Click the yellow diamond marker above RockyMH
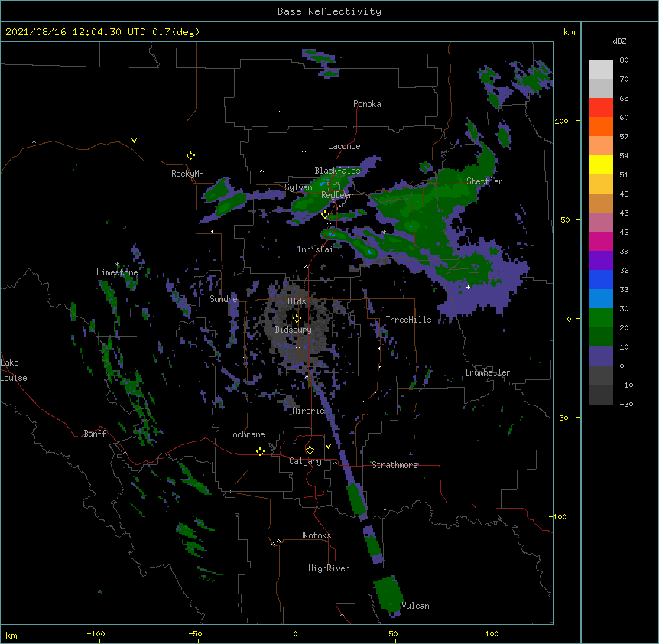 click(x=191, y=156)
